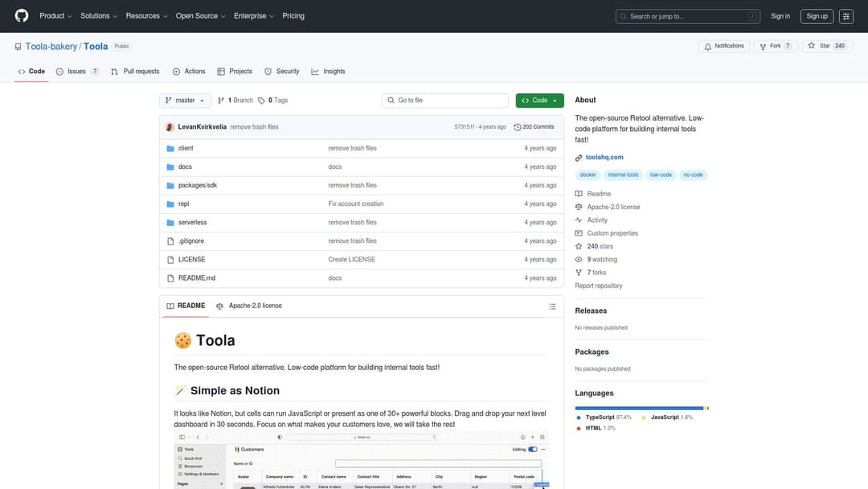This screenshot has width=868, height=489.
Task: Switch to the Apache-2.0 license tab
Action: (x=249, y=306)
